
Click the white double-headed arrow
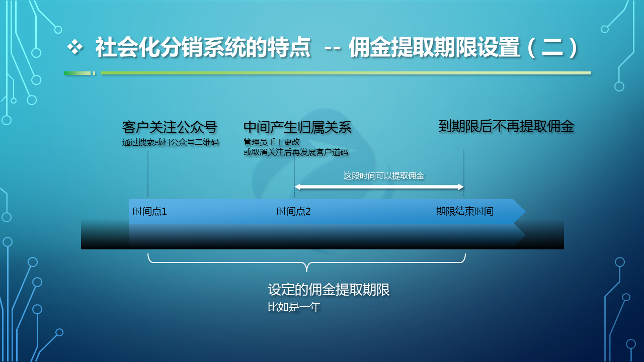coord(379,187)
